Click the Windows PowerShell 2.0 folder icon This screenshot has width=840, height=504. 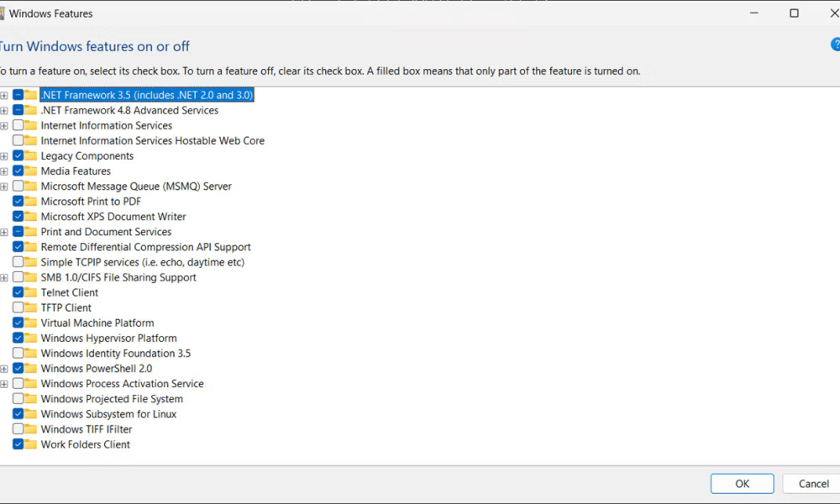click(30, 369)
